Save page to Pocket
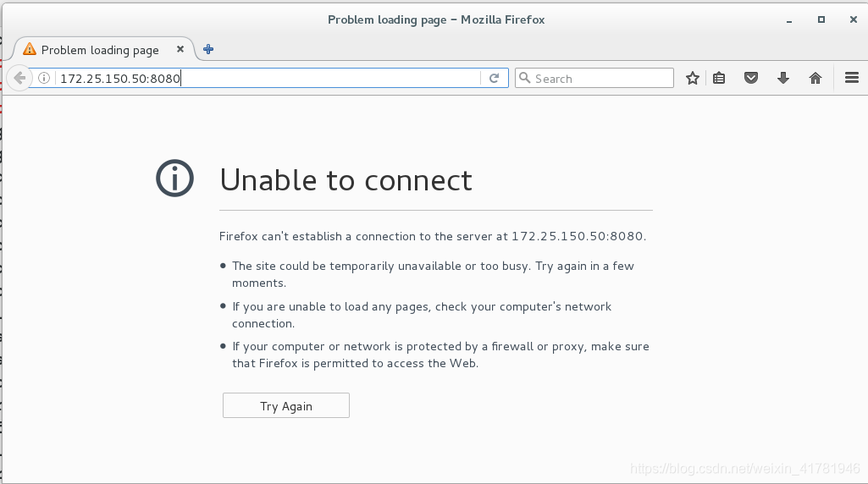 pos(750,78)
